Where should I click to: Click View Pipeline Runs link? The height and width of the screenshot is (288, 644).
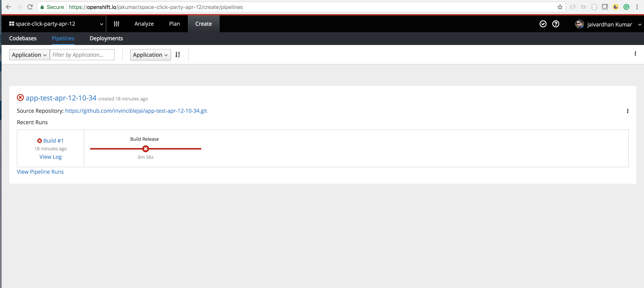[x=40, y=172]
